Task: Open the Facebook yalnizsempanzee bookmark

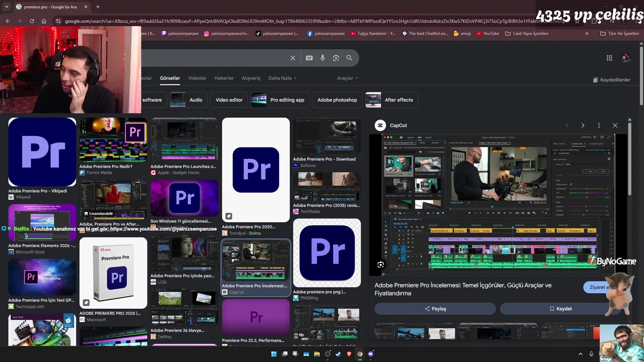Action: 326,34
